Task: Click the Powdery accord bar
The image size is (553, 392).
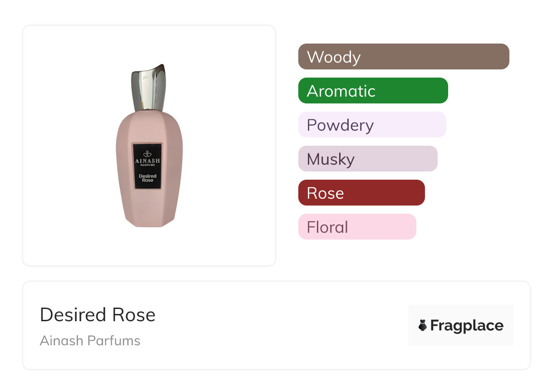Action: click(x=372, y=125)
